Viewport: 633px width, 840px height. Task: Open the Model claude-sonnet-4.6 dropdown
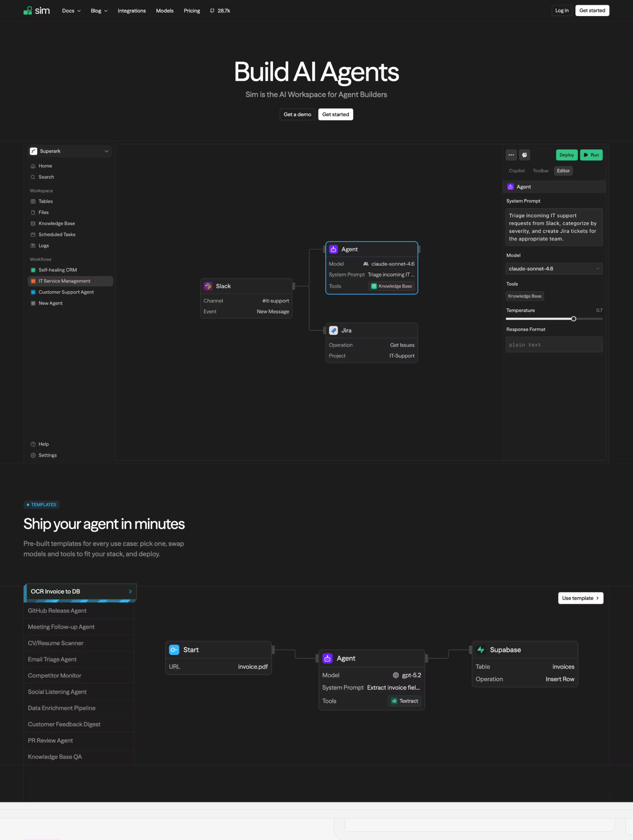click(554, 268)
